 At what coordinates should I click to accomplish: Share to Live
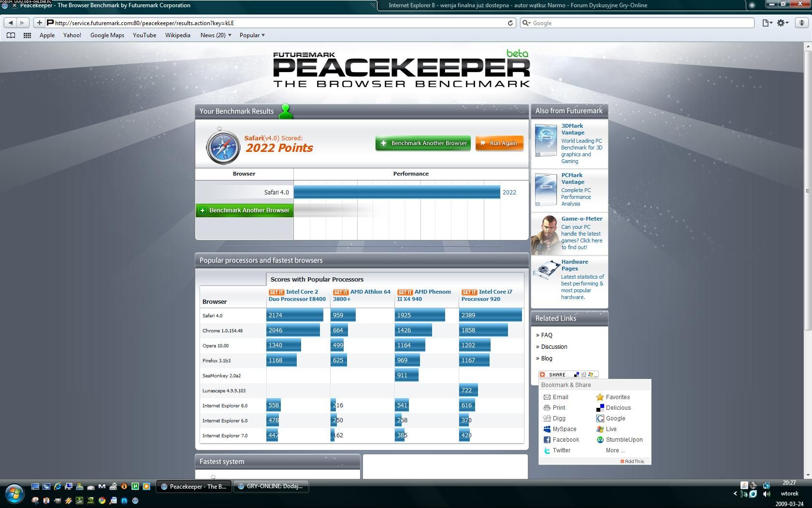(x=607, y=429)
